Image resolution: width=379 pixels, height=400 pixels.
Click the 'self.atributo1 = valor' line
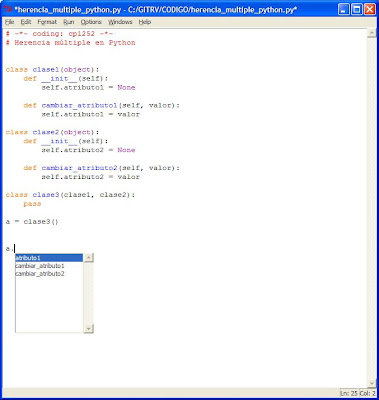90,114
